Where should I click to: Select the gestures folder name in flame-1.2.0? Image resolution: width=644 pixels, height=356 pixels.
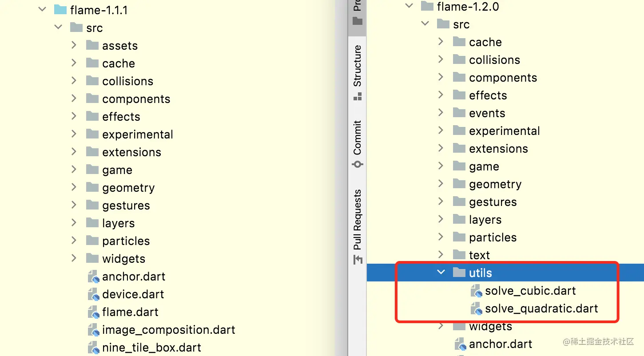(x=493, y=202)
